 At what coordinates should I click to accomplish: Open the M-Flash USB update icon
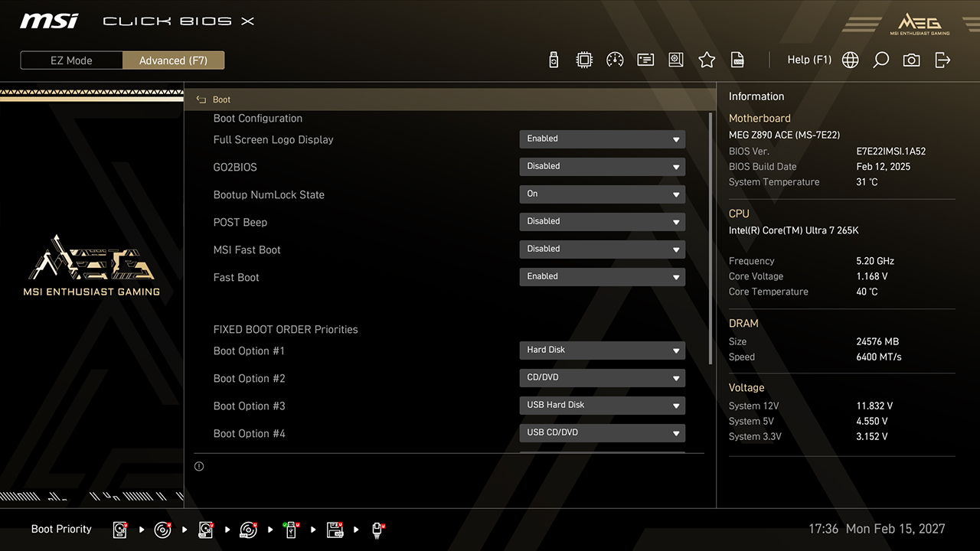pos(554,60)
